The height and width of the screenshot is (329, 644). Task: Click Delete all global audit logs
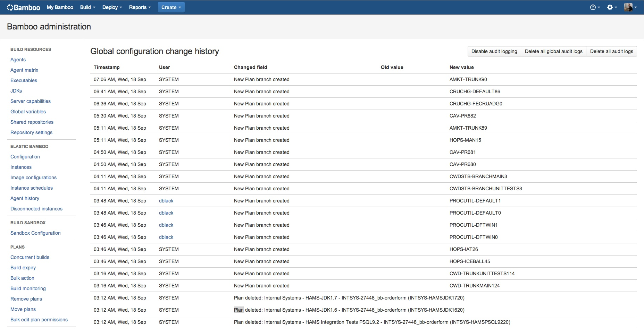553,51
